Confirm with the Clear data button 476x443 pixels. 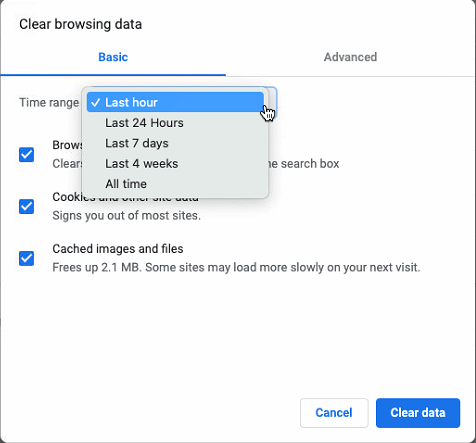(418, 413)
